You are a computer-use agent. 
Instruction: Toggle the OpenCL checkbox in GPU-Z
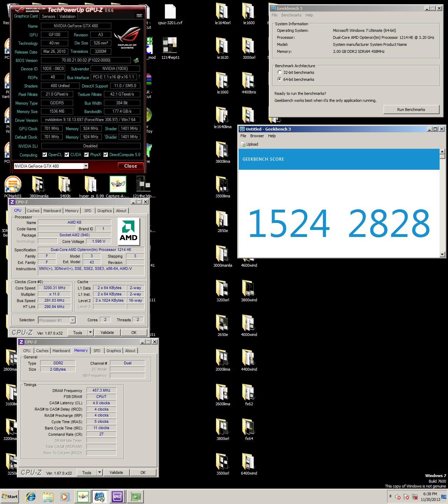(x=44, y=155)
